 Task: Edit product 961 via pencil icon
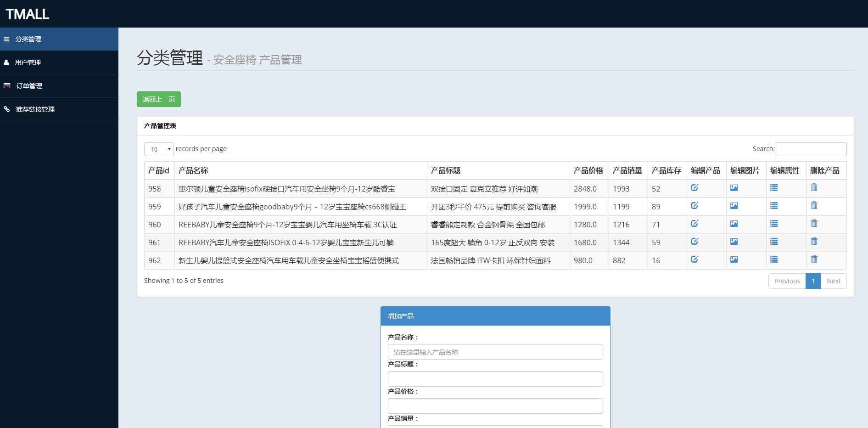pyautogui.click(x=694, y=241)
